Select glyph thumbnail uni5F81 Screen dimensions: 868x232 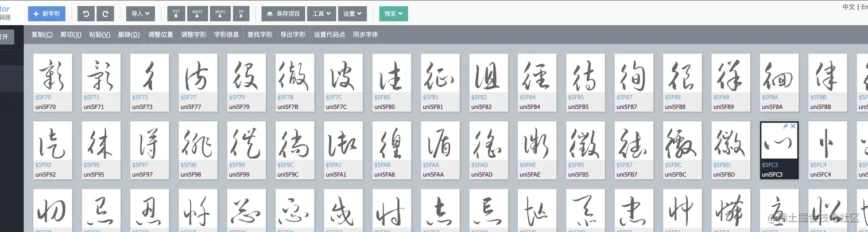(440, 82)
